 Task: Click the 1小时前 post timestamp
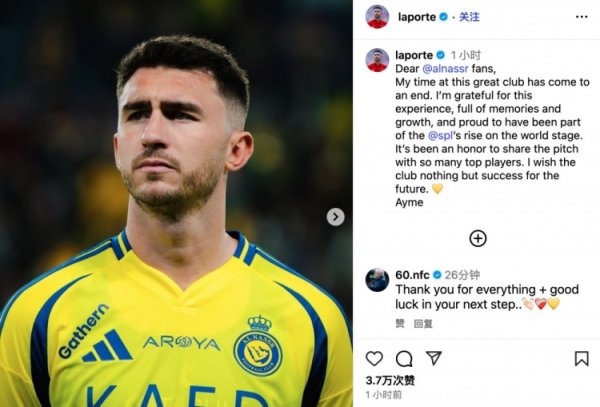(x=383, y=395)
